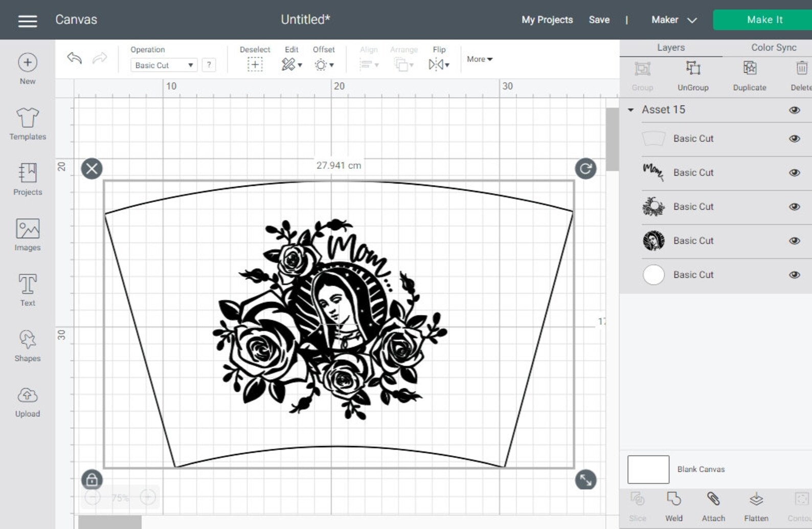Toggle the aspect ratio lock handle

coord(92,479)
